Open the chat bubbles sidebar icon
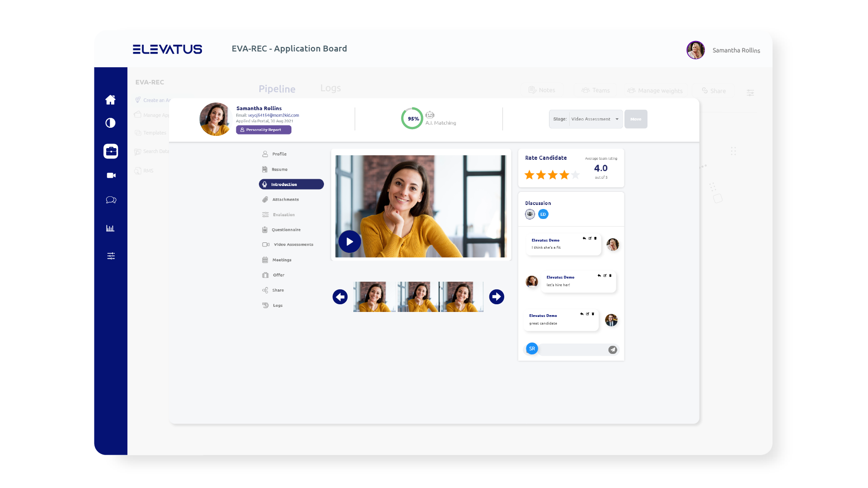Image resolution: width=868 pixels, height=488 pixels. tap(111, 200)
